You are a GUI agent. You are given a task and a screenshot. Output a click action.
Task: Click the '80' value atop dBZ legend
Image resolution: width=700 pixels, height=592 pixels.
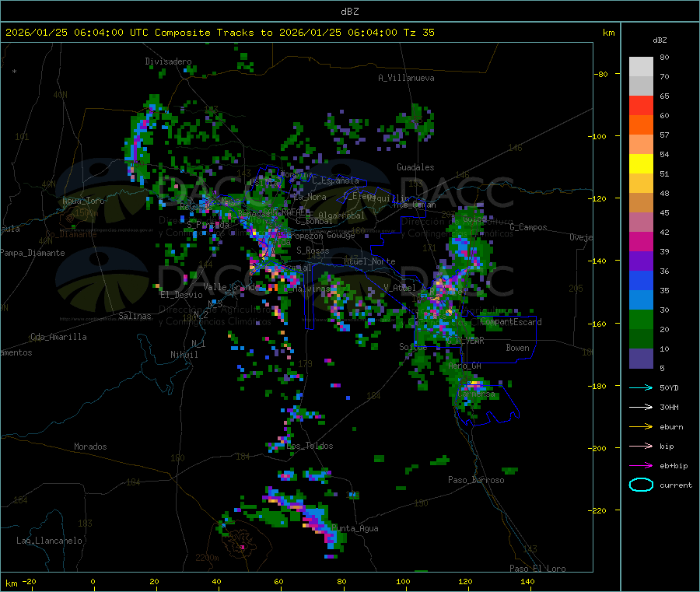[664, 57]
